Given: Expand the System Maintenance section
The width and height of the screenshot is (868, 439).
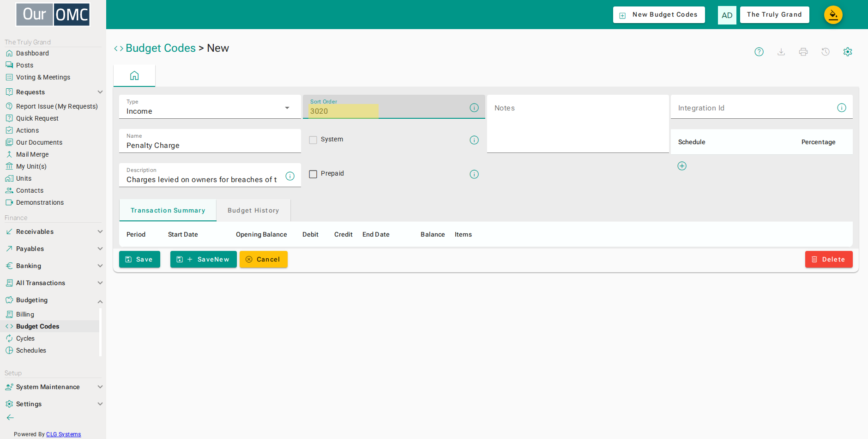Looking at the screenshot, I should 53,387.
